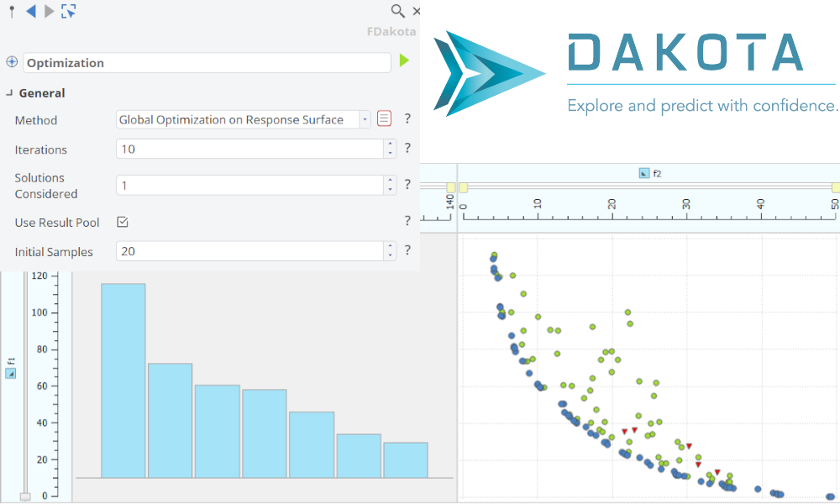Select the FDakota tab label

pyautogui.click(x=391, y=31)
